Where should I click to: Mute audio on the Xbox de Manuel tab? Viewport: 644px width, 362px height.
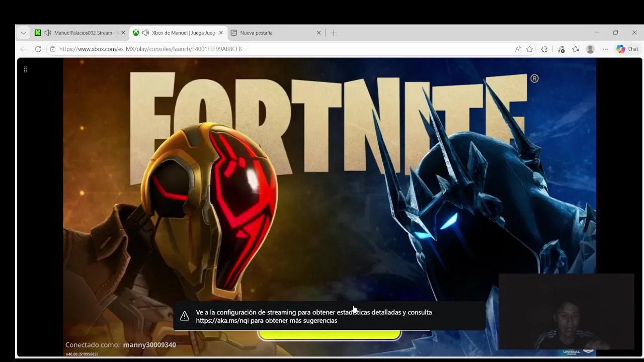click(145, 33)
